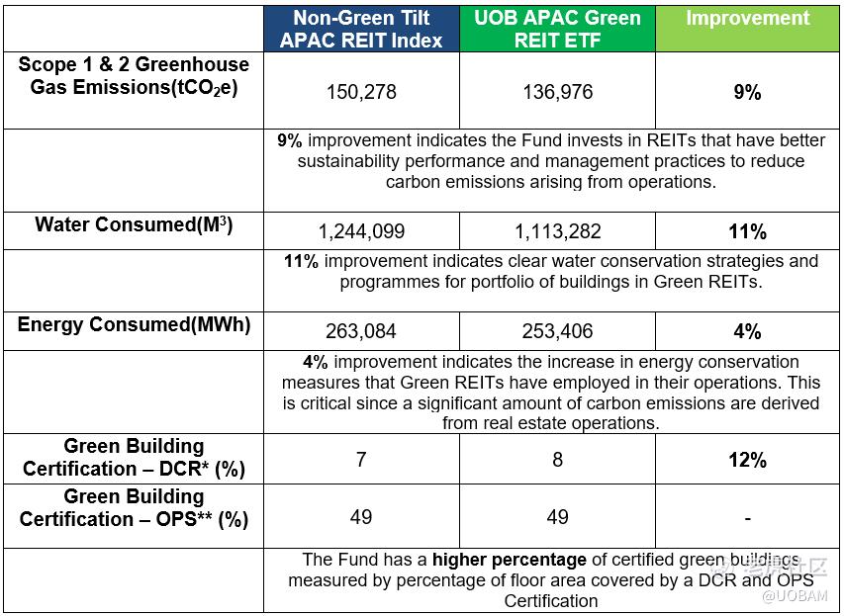Screen dimensions: 844x616
Task: Click the carbon emissions explanation paragraph
Action: (x=551, y=161)
